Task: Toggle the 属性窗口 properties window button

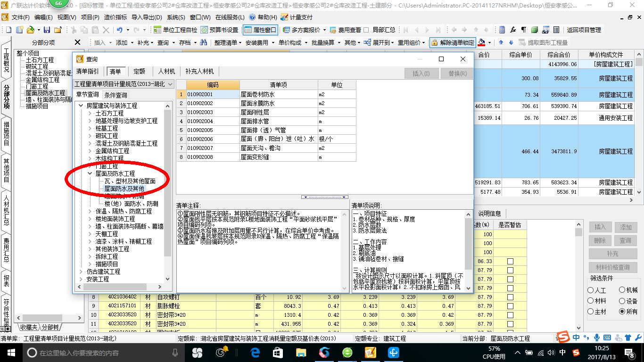Action: pyautogui.click(x=260, y=30)
